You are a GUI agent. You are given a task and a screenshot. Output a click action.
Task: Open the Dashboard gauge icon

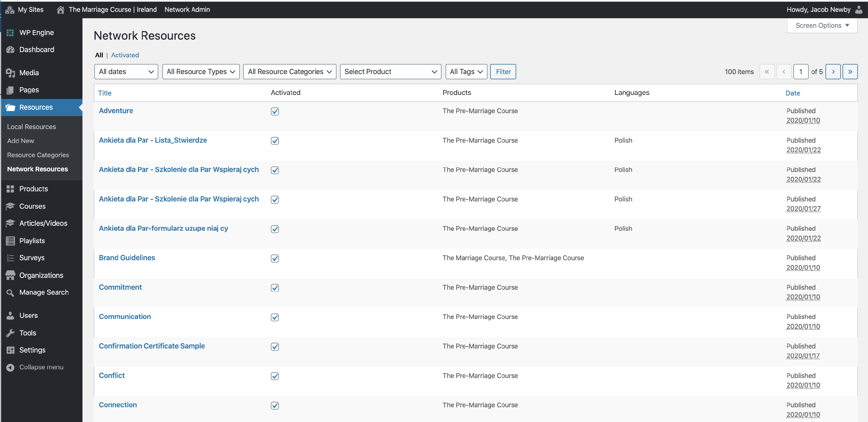pos(10,49)
